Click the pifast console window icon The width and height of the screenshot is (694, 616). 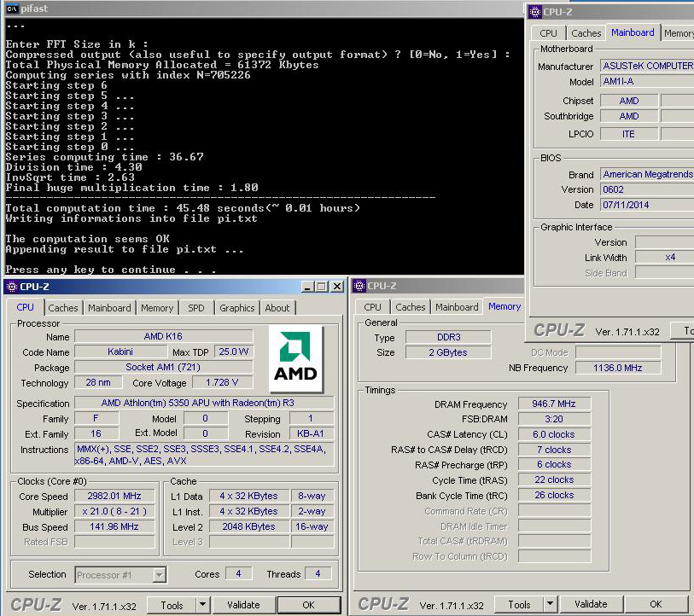click(12, 9)
